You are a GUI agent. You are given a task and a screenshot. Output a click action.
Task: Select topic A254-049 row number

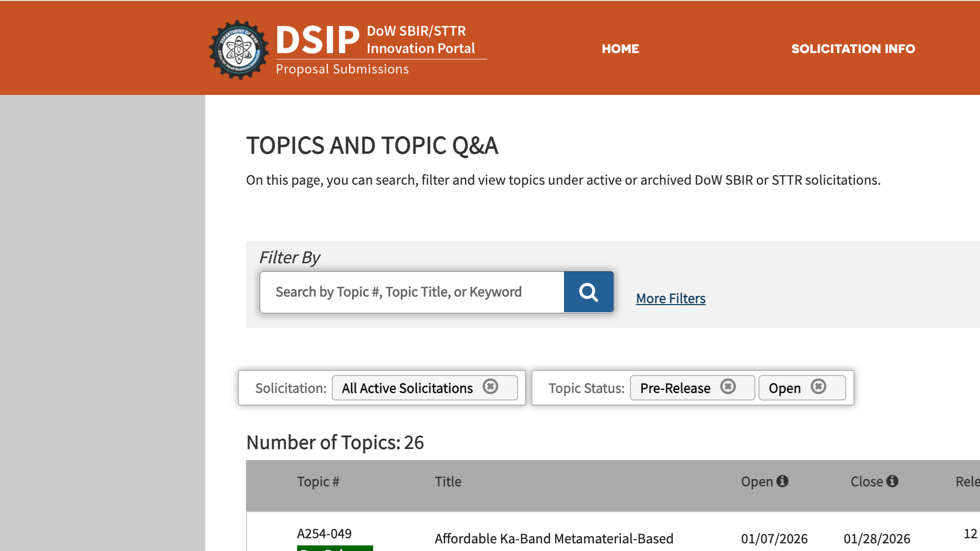pyautogui.click(x=324, y=534)
